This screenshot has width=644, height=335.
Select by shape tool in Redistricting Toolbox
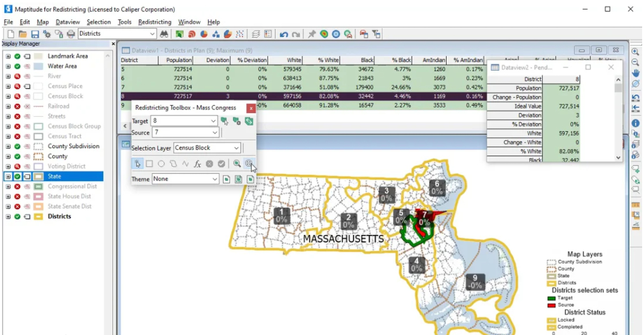173,164
